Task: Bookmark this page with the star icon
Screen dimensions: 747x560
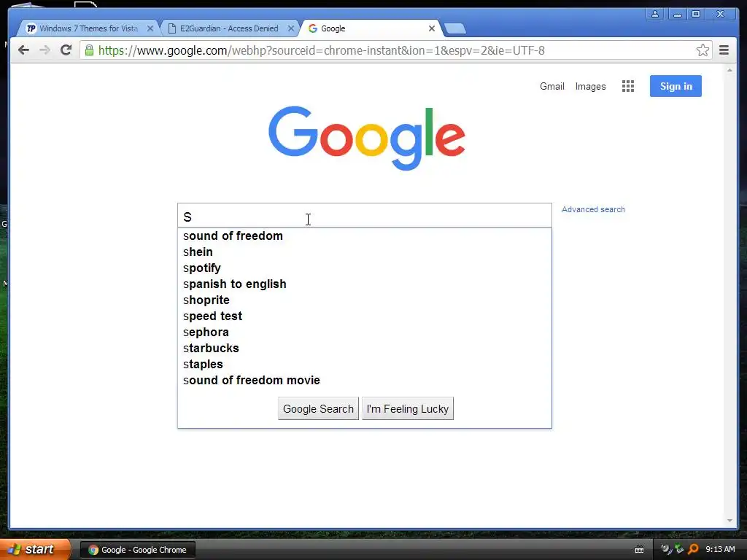Action: (x=703, y=50)
